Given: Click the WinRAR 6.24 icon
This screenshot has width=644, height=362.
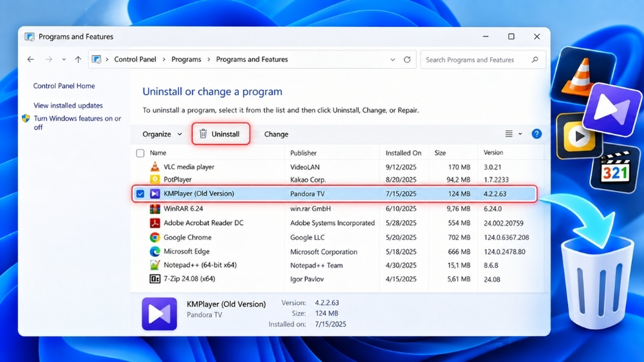Looking at the screenshot, I should coord(155,209).
